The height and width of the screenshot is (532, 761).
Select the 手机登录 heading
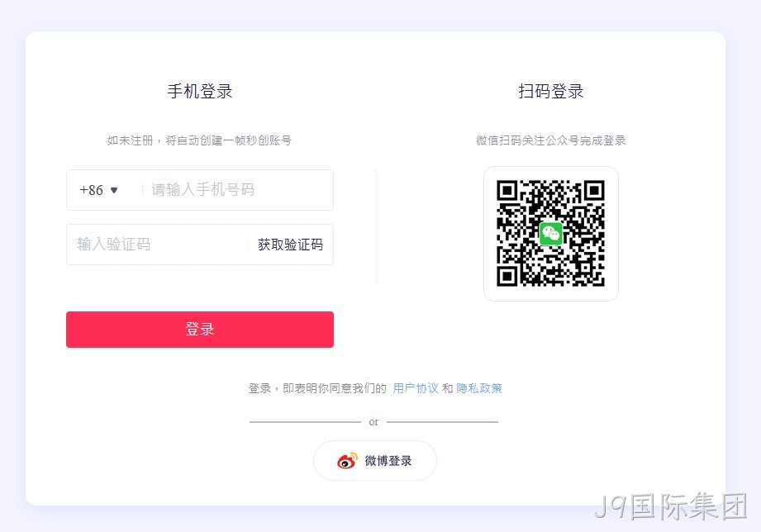coord(200,91)
